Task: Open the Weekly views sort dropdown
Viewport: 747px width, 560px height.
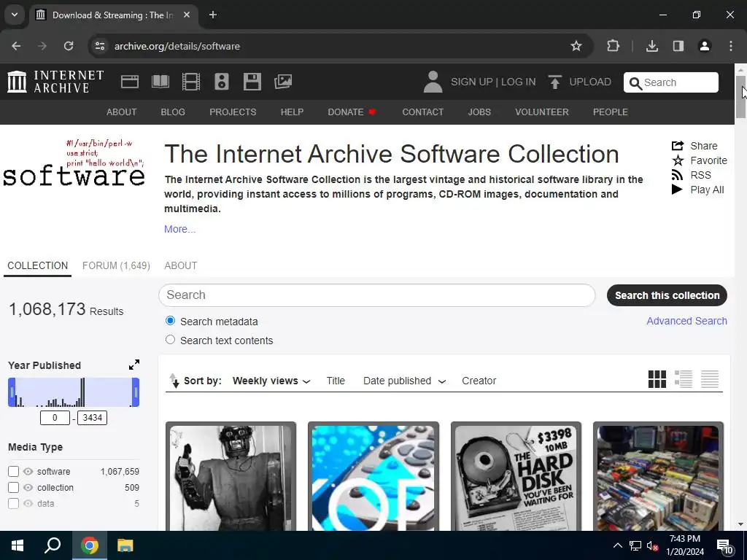Action: [x=271, y=381]
